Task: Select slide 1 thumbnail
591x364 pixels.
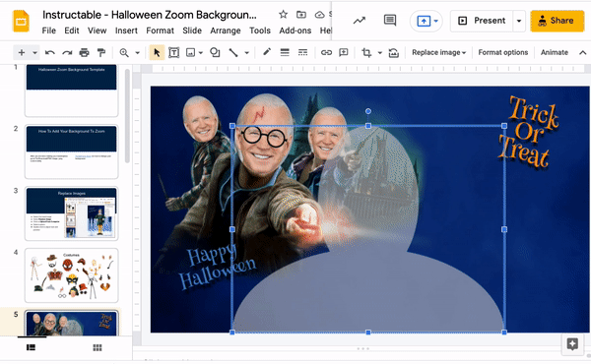Action: pyautogui.click(x=71, y=91)
